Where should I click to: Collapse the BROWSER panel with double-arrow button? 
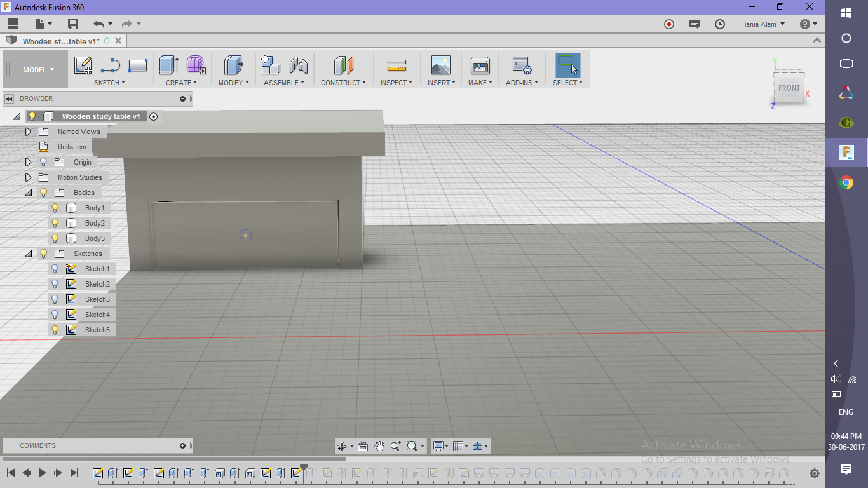pos(10,98)
